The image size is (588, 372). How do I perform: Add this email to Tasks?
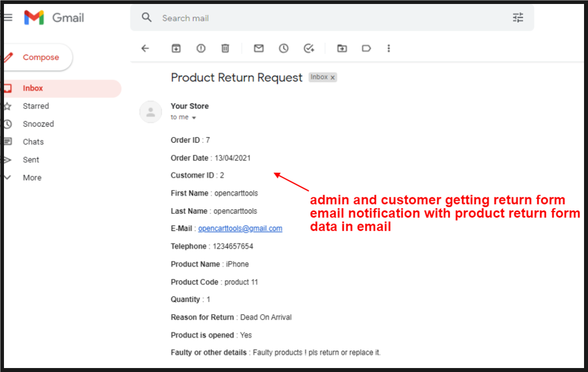point(309,48)
